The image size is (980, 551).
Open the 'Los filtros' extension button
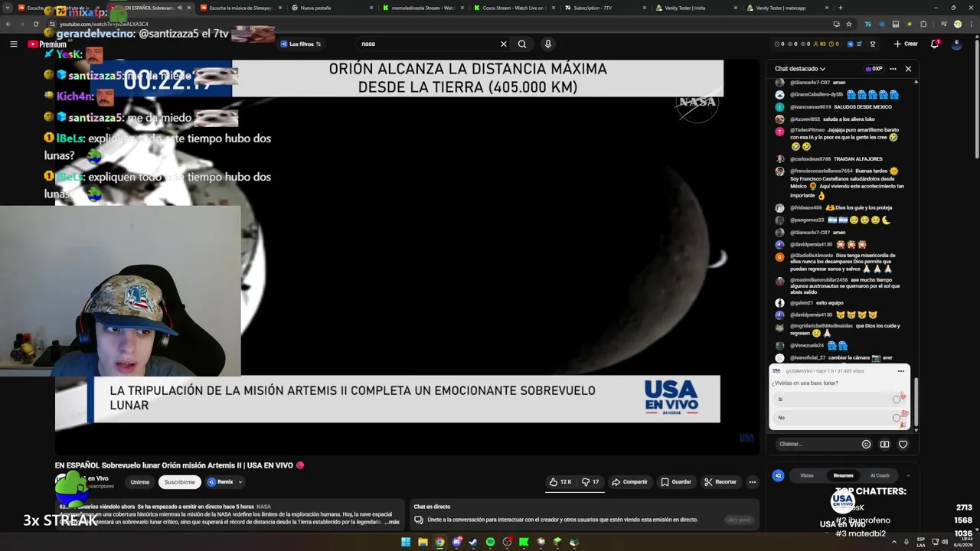(300, 44)
